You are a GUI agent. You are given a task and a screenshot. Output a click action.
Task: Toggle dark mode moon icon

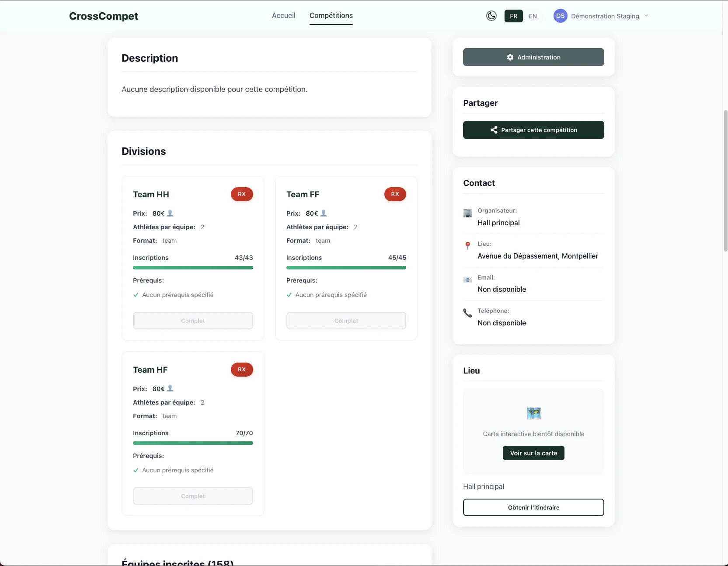click(491, 16)
